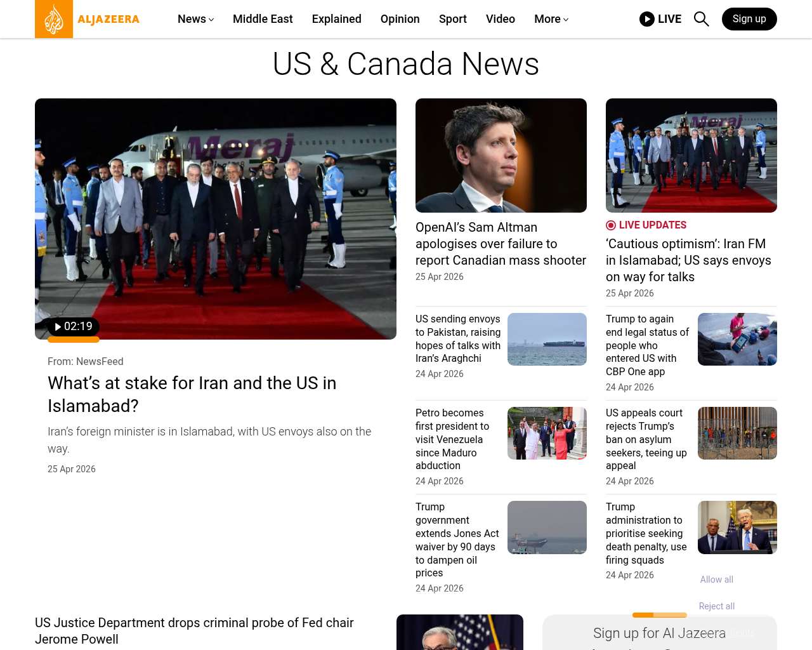The height and width of the screenshot is (650, 812).
Task: Open the Petro Venezuela visit thumbnail
Action: (547, 433)
